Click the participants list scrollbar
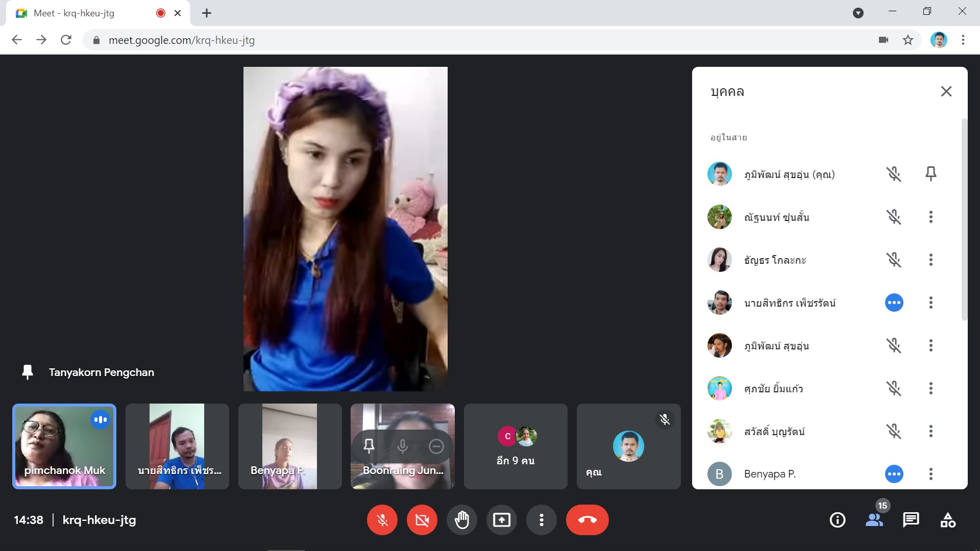The height and width of the screenshot is (551, 980). coord(964,219)
